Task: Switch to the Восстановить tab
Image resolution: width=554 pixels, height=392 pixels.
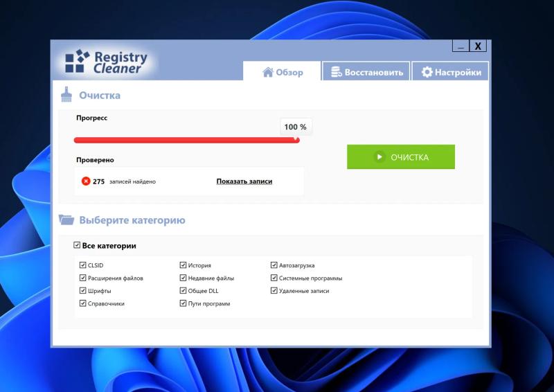Action: (366, 72)
